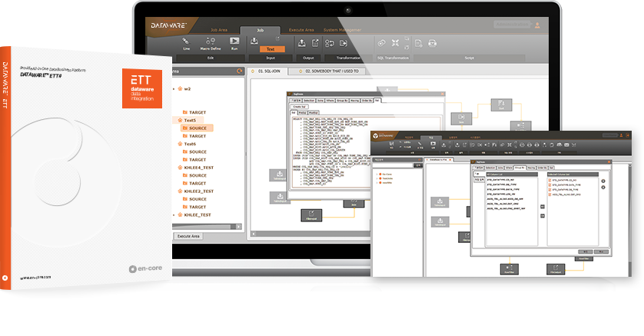Switch to the 01. SQL-JOIN canvas tab
Screen dimensions: 644x336
click(x=267, y=71)
